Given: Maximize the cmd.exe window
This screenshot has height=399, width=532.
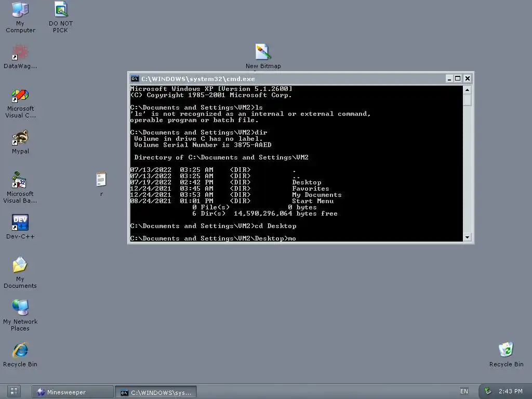Looking at the screenshot, I should coord(458,79).
